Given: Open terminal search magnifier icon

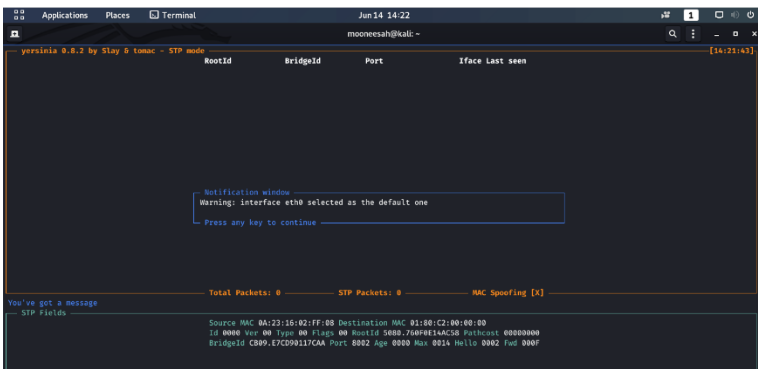Looking at the screenshot, I should 672,34.
